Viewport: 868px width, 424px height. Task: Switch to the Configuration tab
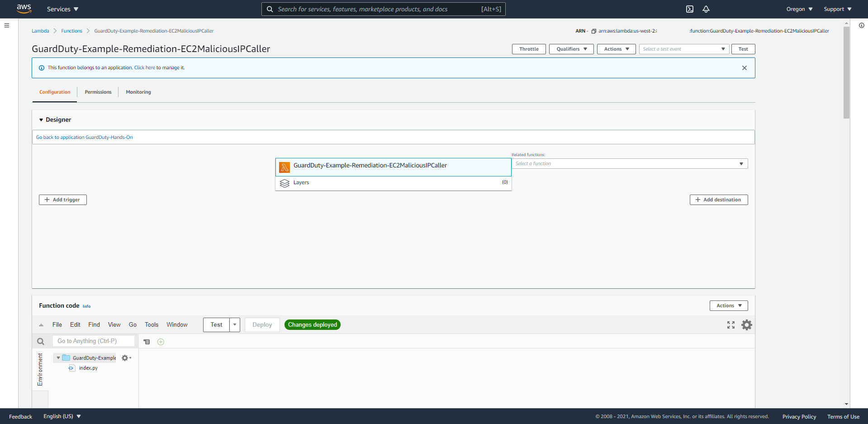(55, 92)
